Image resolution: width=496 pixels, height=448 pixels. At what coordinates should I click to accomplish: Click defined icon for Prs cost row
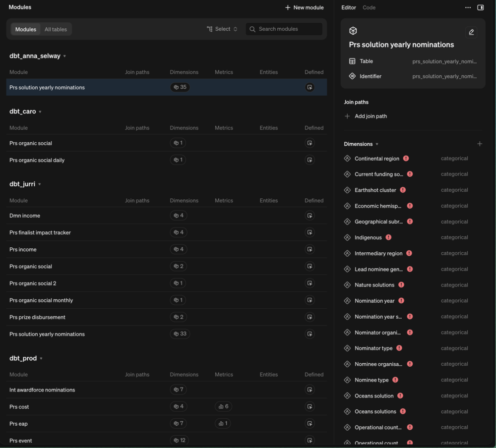310,406
